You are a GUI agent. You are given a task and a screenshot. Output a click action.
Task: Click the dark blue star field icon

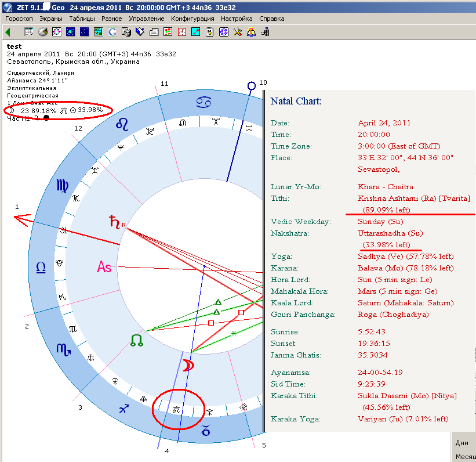point(85,32)
